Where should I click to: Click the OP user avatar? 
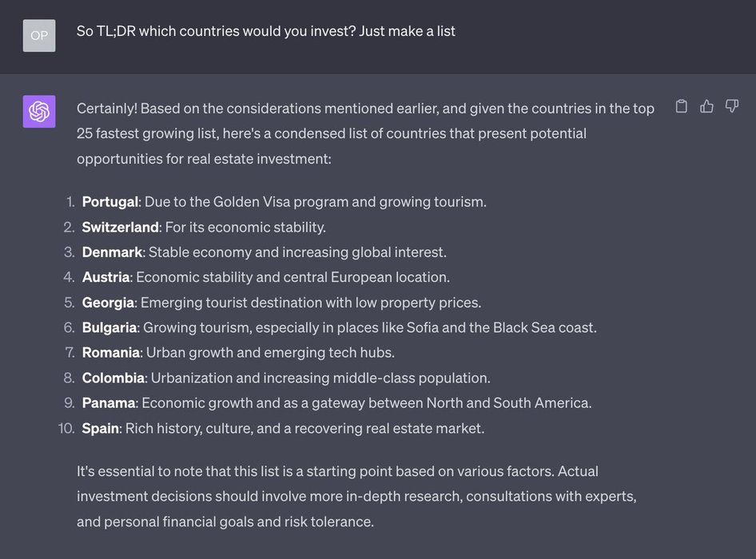tap(39, 35)
